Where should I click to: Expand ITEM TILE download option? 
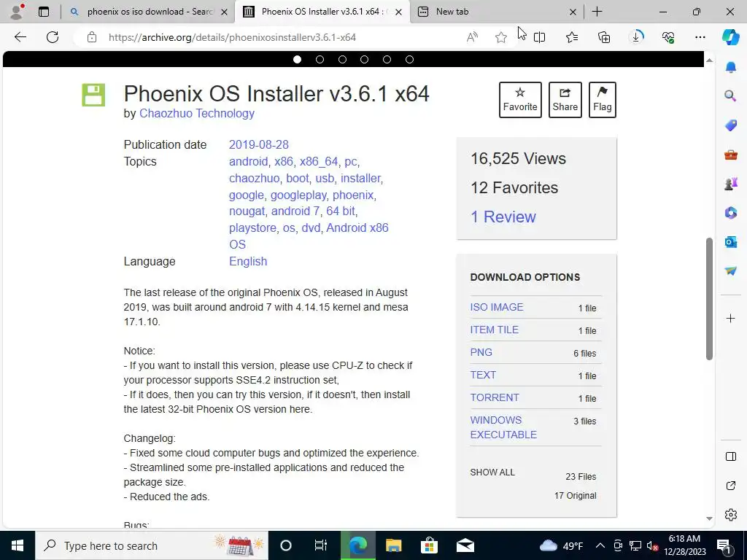(494, 330)
